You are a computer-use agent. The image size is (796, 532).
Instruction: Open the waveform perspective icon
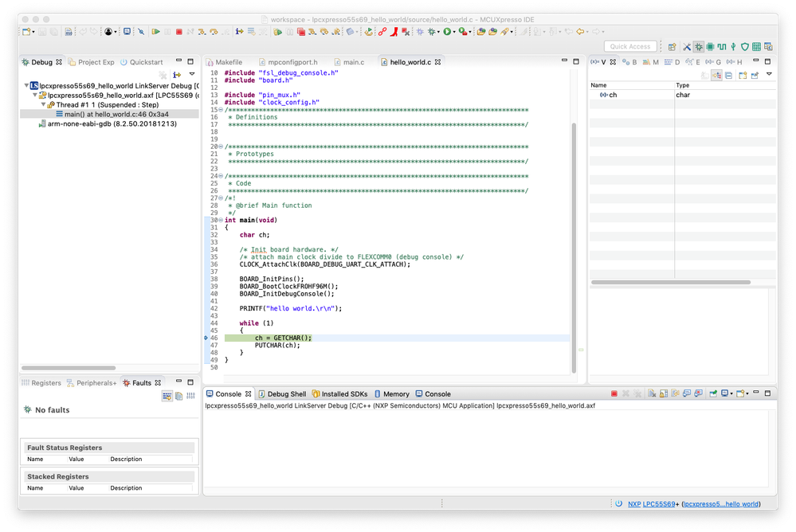[x=721, y=47]
